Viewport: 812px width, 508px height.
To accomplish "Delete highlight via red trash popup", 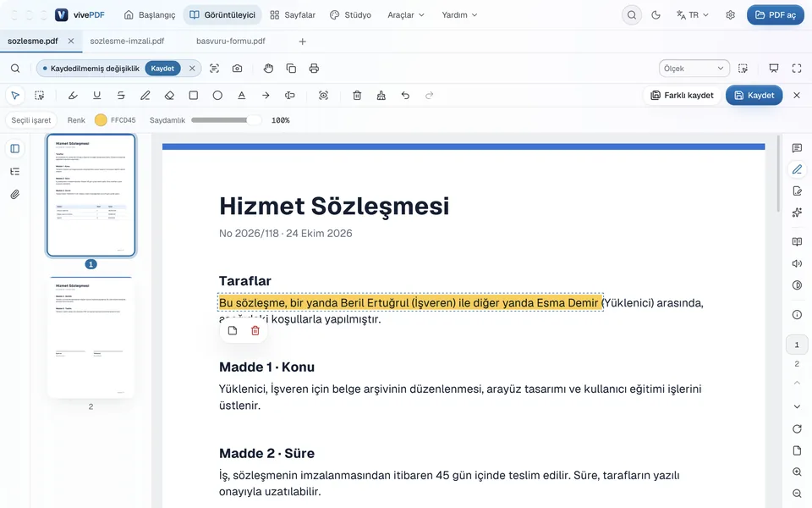I will pos(255,331).
